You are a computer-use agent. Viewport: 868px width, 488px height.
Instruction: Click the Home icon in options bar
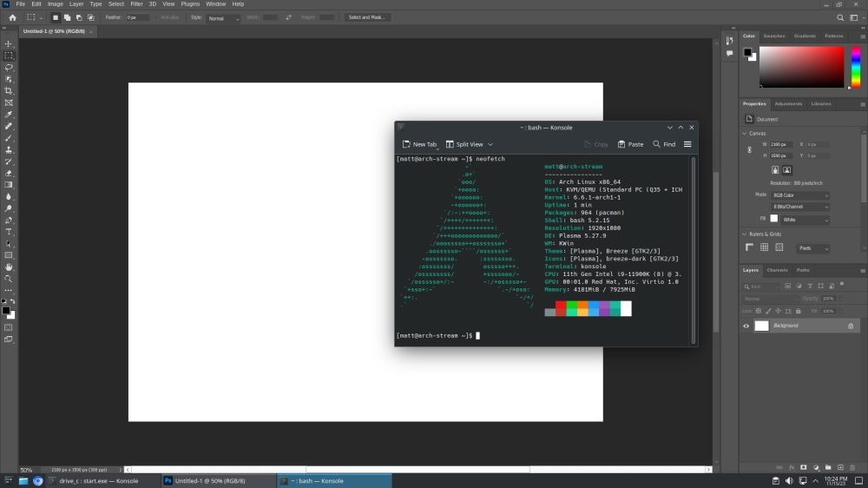12,17
